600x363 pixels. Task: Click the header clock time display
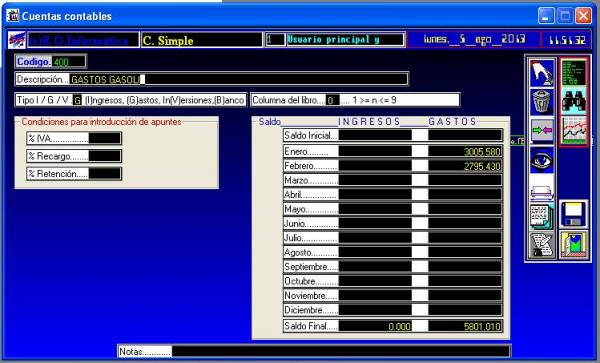point(567,40)
